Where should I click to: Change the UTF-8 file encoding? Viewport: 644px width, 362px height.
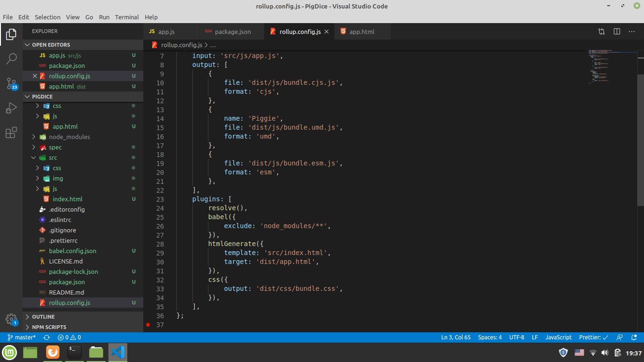[x=517, y=337]
